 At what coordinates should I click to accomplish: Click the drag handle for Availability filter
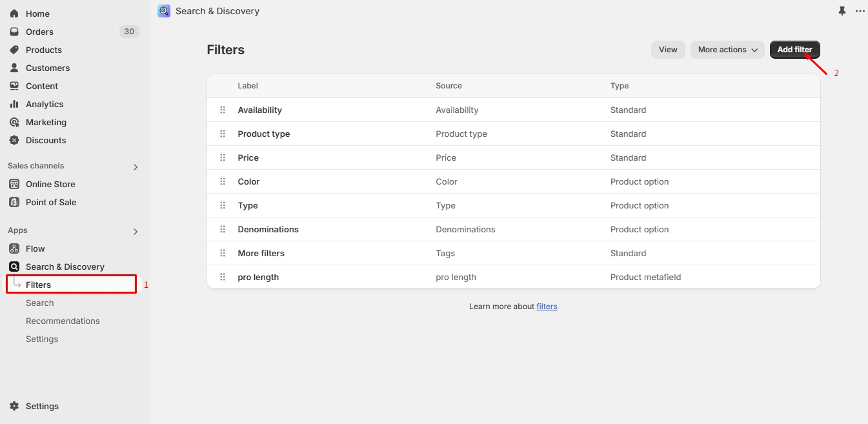pyautogui.click(x=223, y=110)
